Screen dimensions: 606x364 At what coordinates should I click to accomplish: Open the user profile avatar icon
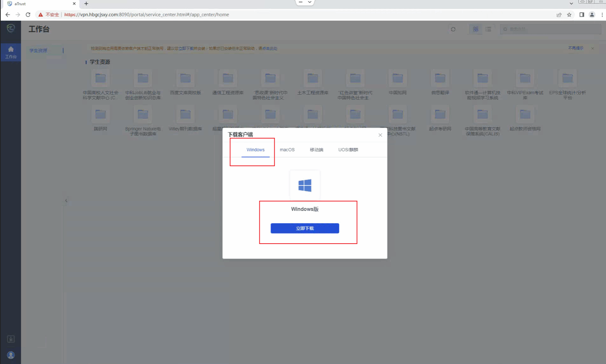click(11, 355)
